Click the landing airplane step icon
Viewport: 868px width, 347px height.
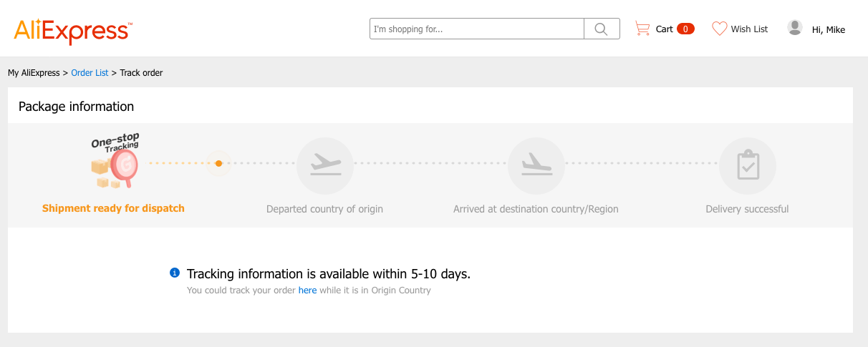536,165
